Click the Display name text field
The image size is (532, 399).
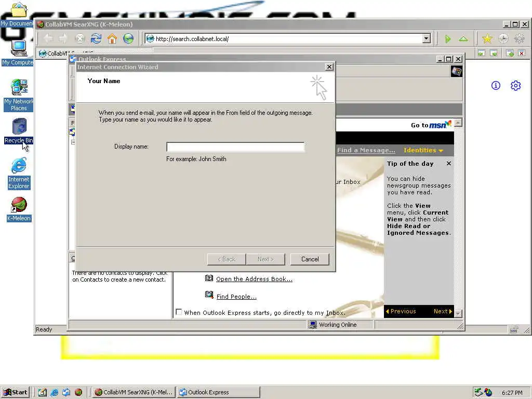pyautogui.click(x=235, y=147)
